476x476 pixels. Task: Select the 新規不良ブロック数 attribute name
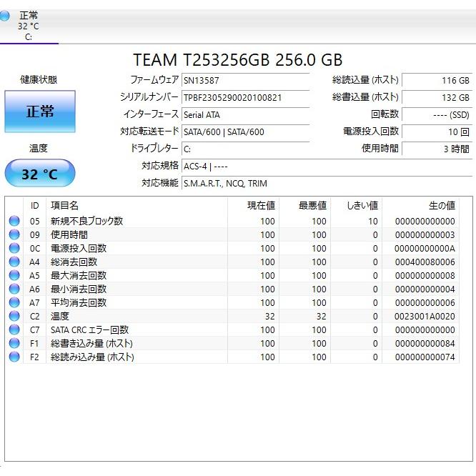click(x=86, y=221)
